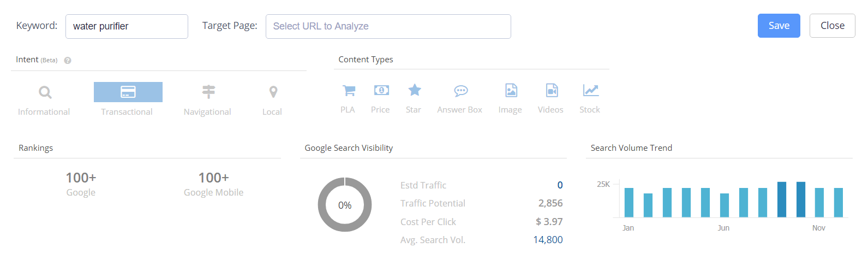Image resolution: width=868 pixels, height=265 pixels.
Task: Select the Local map pin icon
Action: (x=273, y=92)
